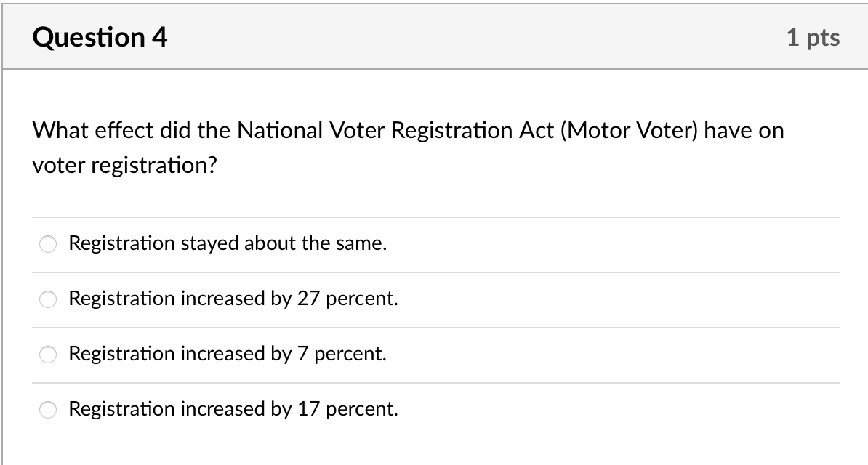Screen dimensions: 868x465
Task: Click the label "Registration increased by 7 percent."
Action: [x=227, y=354]
